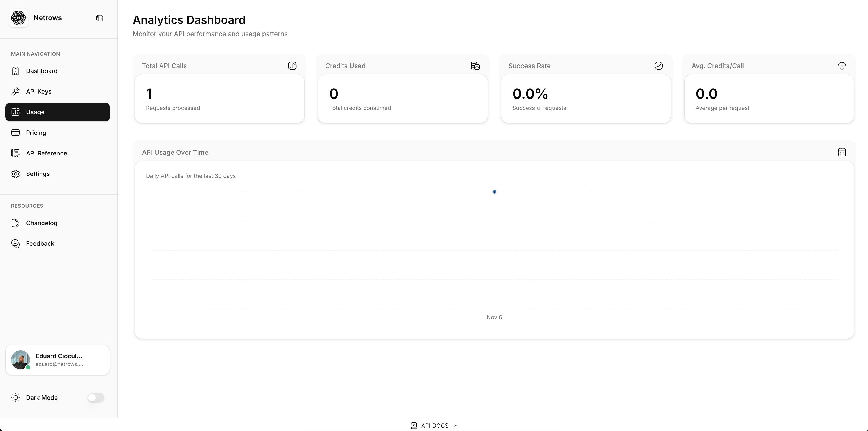Open the Feedback resource link
This screenshot has width=868, height=431.
point(40,244)
